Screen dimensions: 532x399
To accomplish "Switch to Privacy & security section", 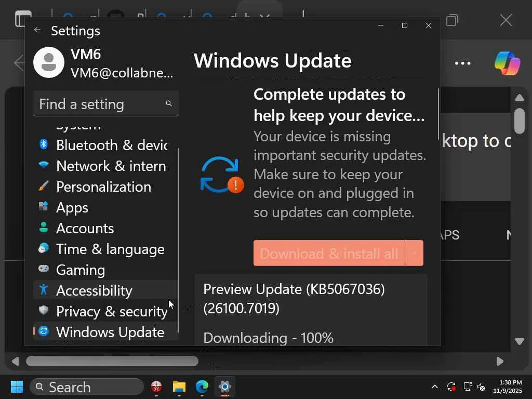I will [x=111, y=311].
